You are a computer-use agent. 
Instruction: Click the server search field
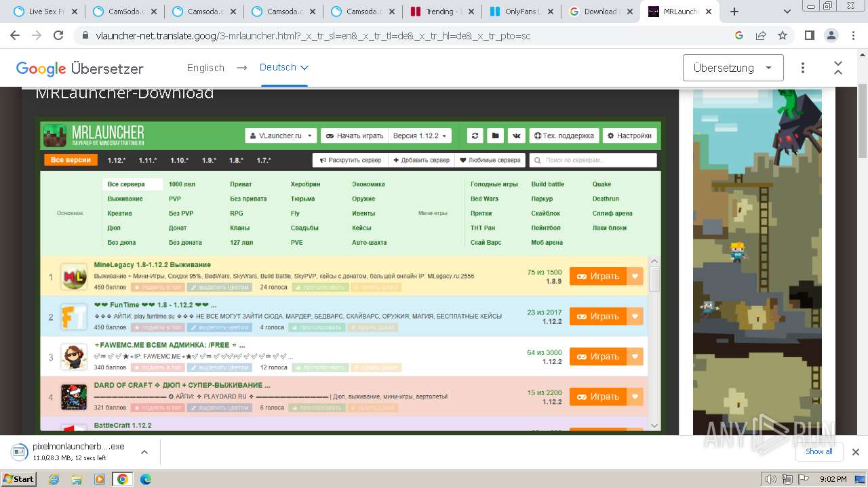click(x=593, y=160)
